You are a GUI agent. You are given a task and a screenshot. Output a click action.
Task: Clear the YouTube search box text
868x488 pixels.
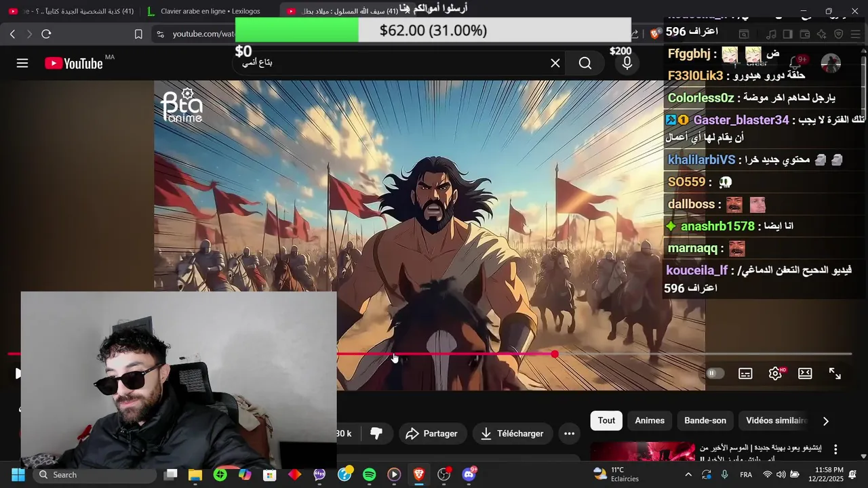(555, 63)
